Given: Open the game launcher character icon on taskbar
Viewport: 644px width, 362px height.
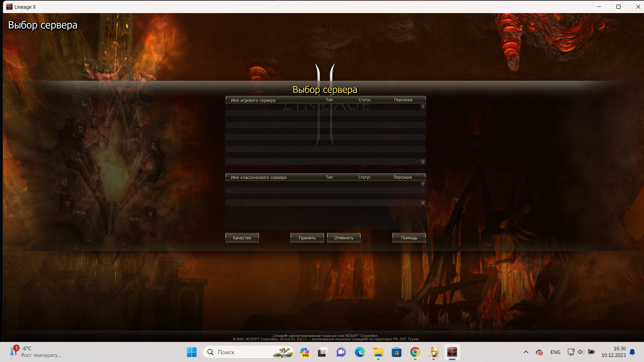Looking at the screenshot, I should (x=434, y=352).
